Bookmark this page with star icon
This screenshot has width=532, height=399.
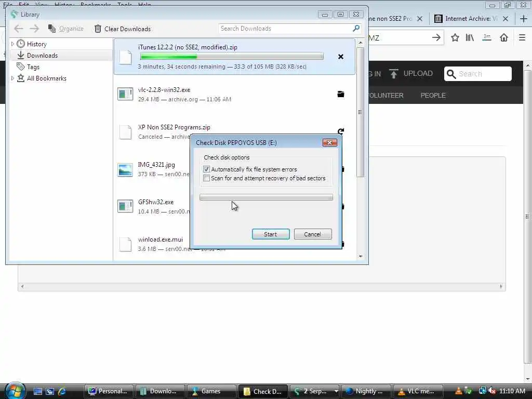(x=455, y=37)
